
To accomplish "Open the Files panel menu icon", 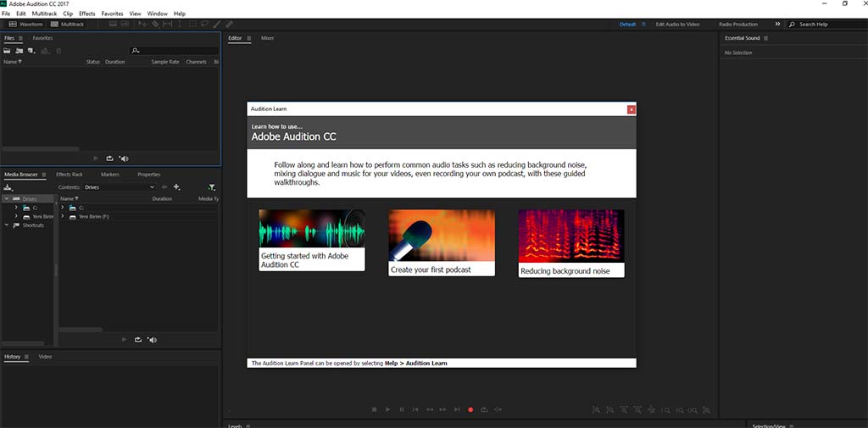I will coord(20,38).
